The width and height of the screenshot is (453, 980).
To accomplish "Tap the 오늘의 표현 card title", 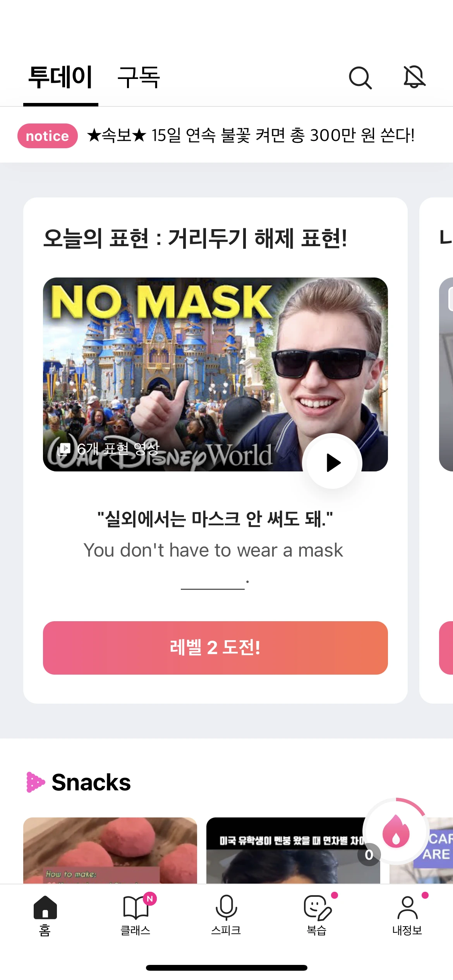I will [195, 238].
